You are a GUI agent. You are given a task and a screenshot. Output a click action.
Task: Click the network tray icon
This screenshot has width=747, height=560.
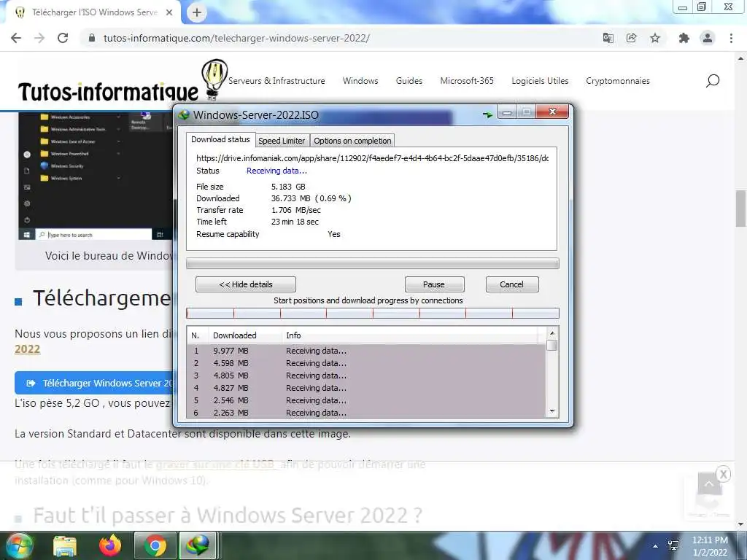coord(673,546)
